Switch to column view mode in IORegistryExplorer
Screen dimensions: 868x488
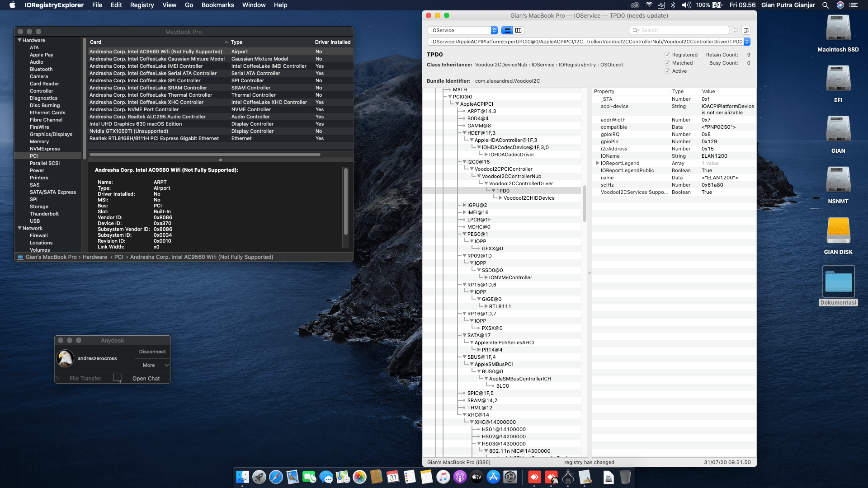pyautogui.click(x=519, y=30)
